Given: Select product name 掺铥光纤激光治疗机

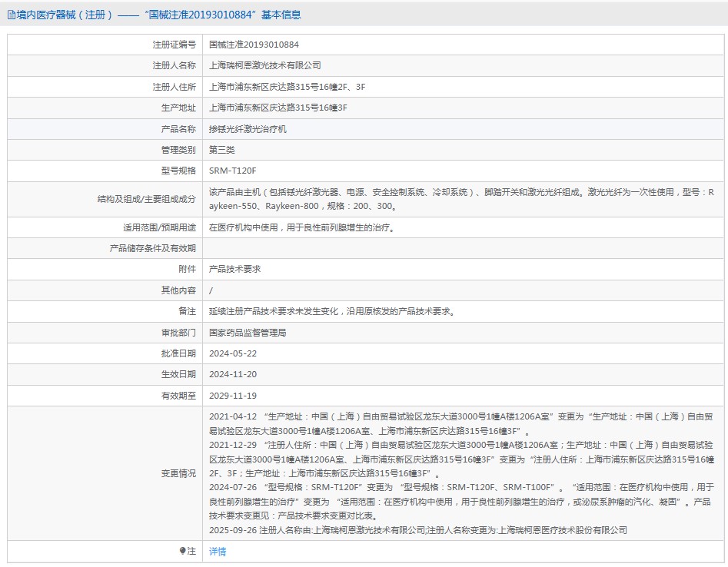Looking at the screenshot, I should coord(248,129).
